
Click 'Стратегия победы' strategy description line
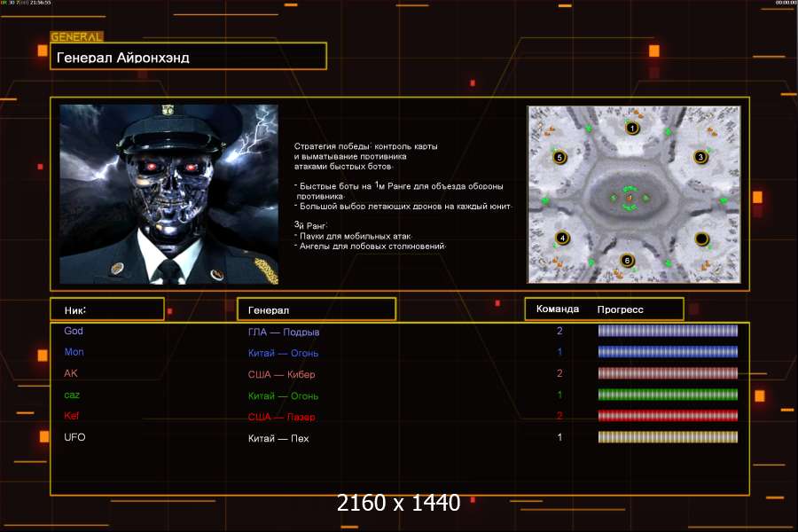coord(366,146)
